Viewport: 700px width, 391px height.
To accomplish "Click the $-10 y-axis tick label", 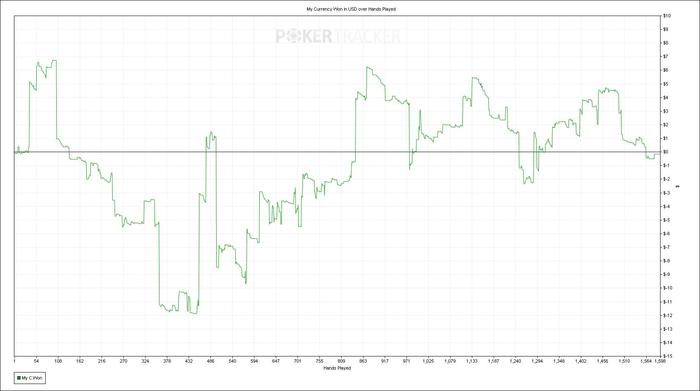I will point(667,288).
